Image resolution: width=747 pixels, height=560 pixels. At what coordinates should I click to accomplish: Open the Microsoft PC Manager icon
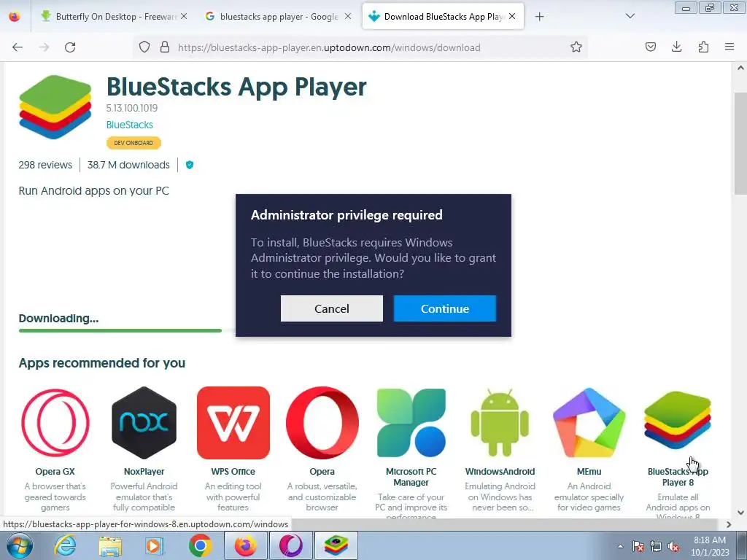click(x=411, y=423)
